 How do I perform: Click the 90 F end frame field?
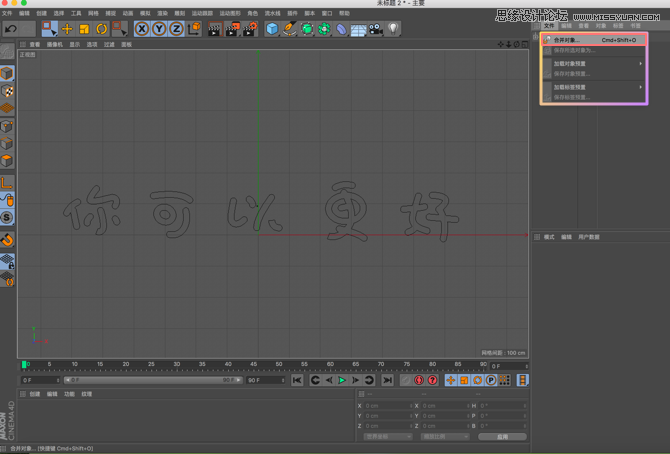pyautogui.click(x=266, y=380)
